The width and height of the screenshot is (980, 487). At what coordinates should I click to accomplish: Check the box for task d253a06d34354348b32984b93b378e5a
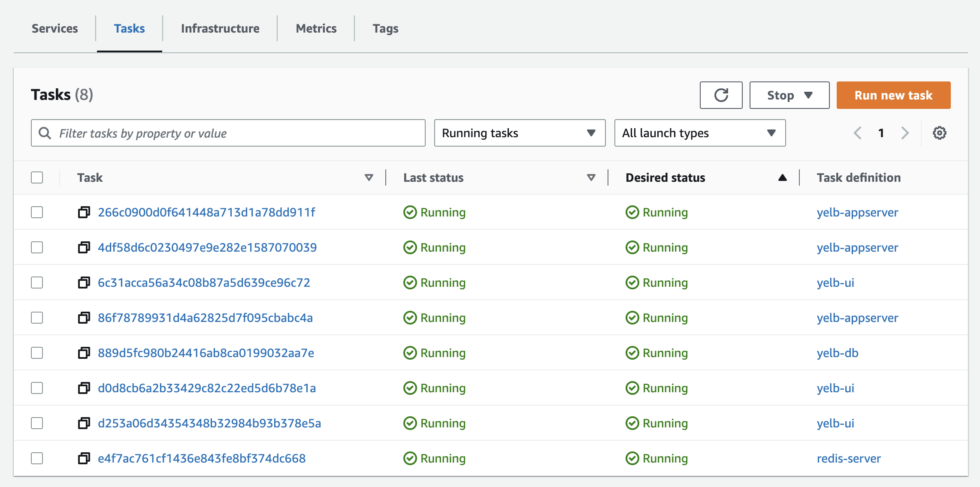pyautogui.click(x=37, y=423)
